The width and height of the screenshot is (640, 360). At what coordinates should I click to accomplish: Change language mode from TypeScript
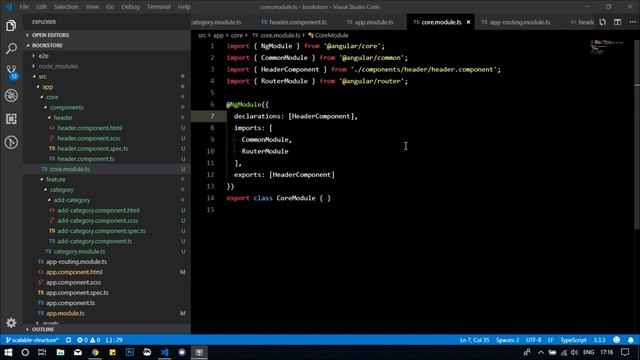tap(573, 340)
